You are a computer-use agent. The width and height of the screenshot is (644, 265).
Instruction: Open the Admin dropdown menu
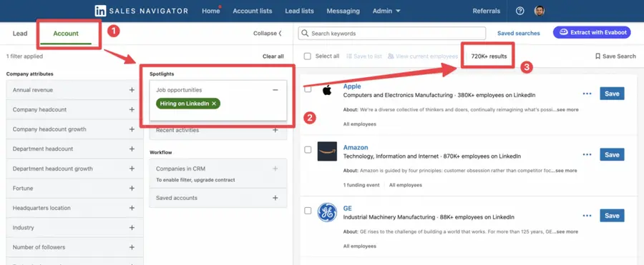point(386,11)
